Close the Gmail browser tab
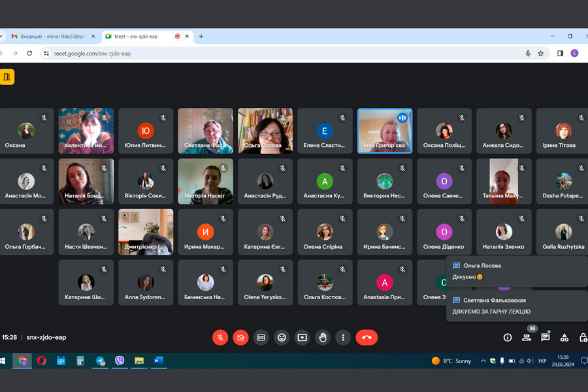588x392 pixels. (x=93, y=37)
